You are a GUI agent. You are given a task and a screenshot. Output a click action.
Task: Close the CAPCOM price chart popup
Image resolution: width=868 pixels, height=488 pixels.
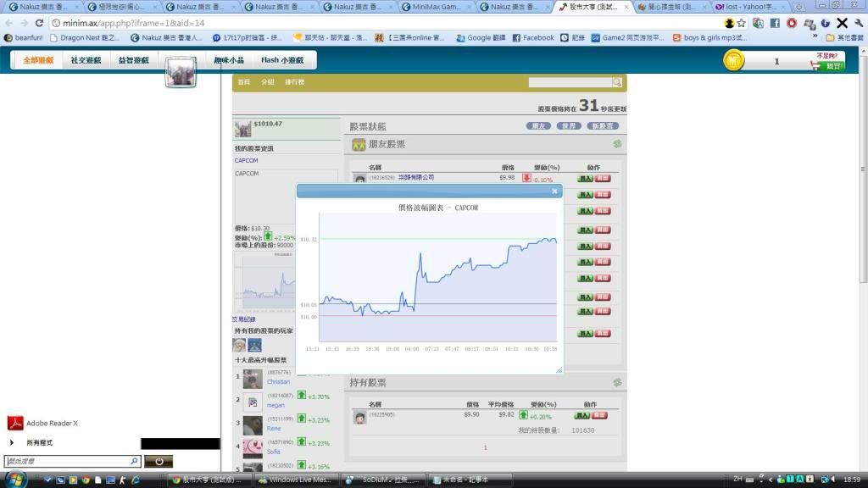point(555,191)
